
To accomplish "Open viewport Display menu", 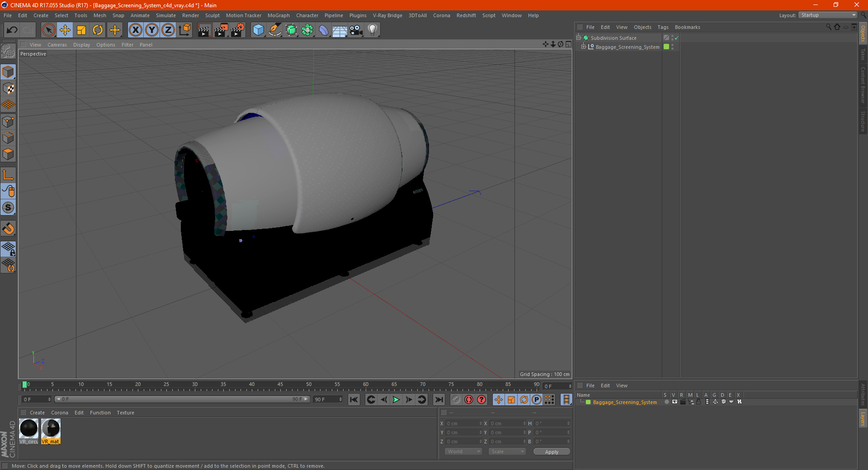I will (x=81, y=45).
